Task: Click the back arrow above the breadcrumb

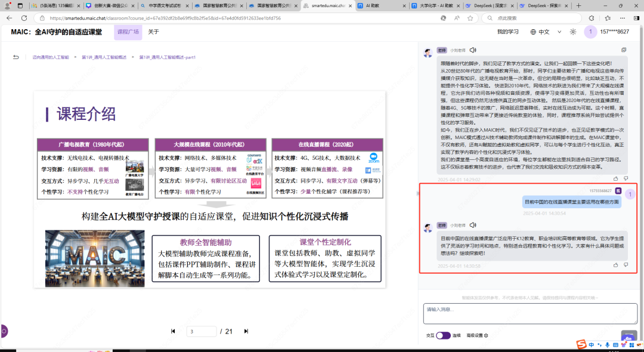Action: click(15, 57)
